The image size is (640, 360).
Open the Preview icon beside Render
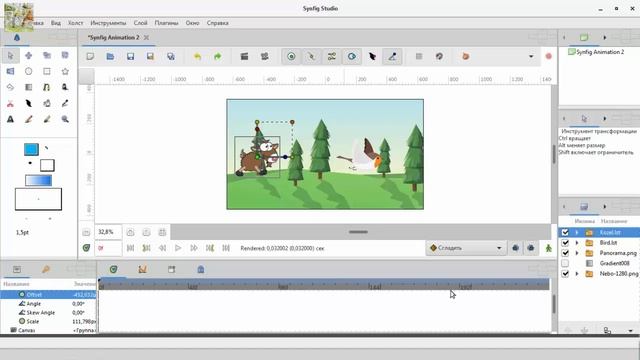pyautogui.click(x=264, y=56)
